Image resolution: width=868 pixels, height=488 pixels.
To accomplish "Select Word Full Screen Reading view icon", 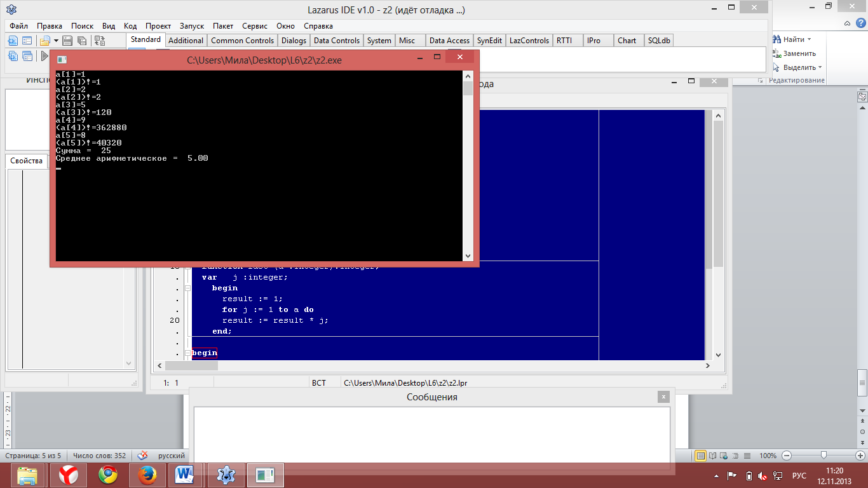I will (x=712, y=456).
